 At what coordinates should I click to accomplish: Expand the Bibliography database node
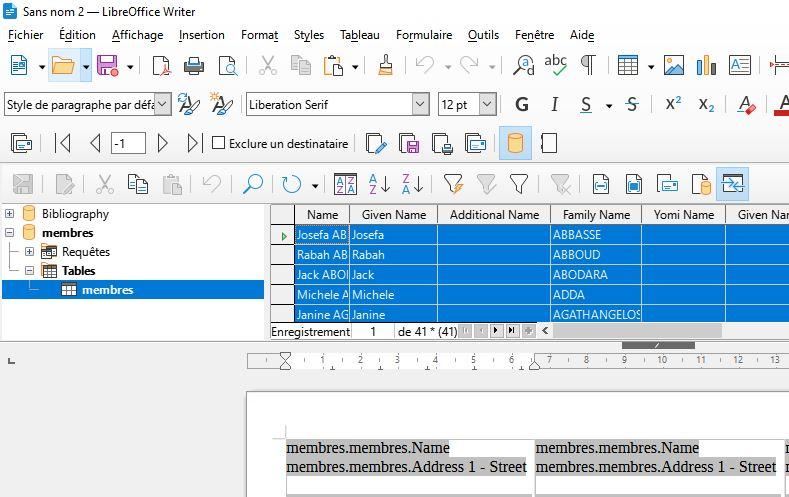pos(10,213)
